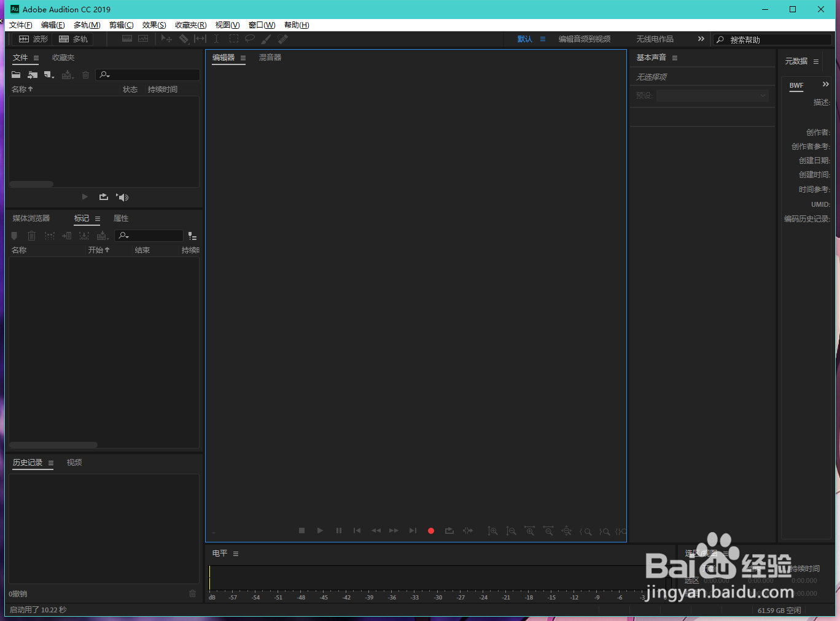The image size is (840, 621).
Task: Click Zoom In Time icon
Action: [x=529, y=531]
